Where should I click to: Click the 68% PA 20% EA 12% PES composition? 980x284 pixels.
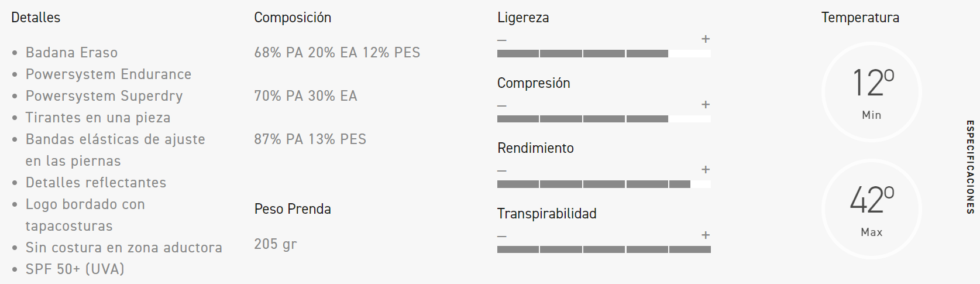(x=337, y=53)
